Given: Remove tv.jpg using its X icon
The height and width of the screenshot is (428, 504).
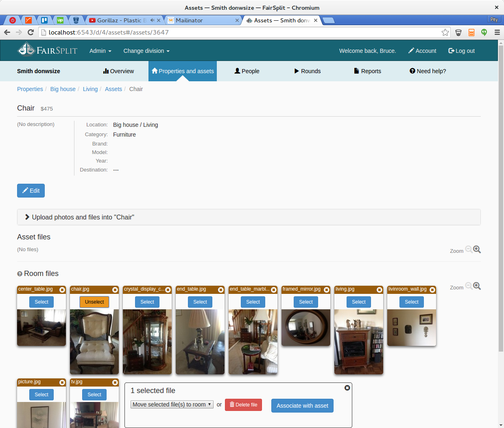Looking at the screenshot, I should pyautogui.click(x=115, y=382).
